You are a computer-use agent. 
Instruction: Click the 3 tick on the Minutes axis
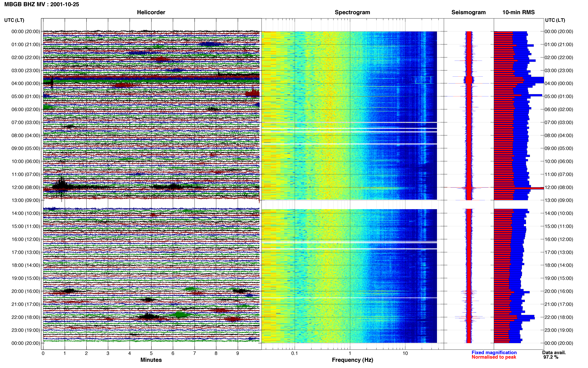(108, 353)
